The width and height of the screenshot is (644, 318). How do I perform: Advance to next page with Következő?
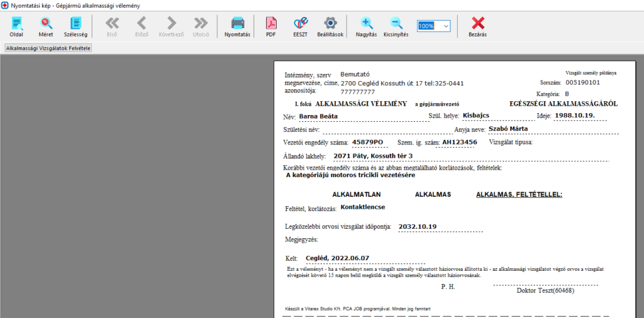[171, 26]
